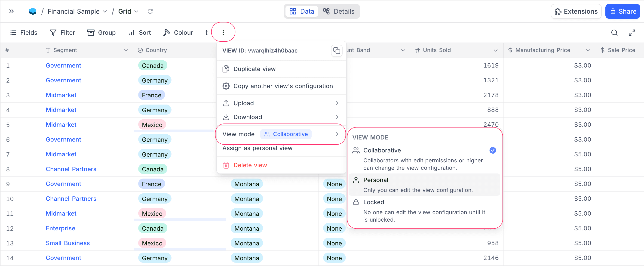Switch to the Details tab
The height and width of the screenshot is (266, 644).
click(x=339, y=11)
